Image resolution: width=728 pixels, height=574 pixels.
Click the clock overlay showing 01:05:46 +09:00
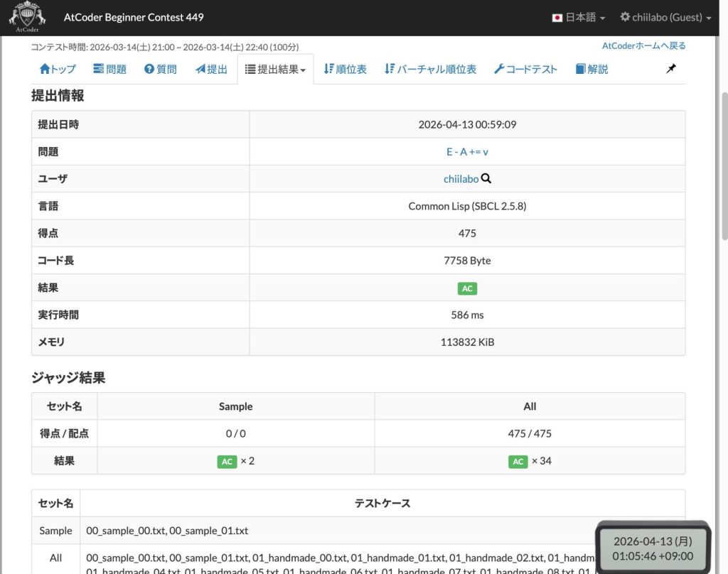click(x=653, y=548)
